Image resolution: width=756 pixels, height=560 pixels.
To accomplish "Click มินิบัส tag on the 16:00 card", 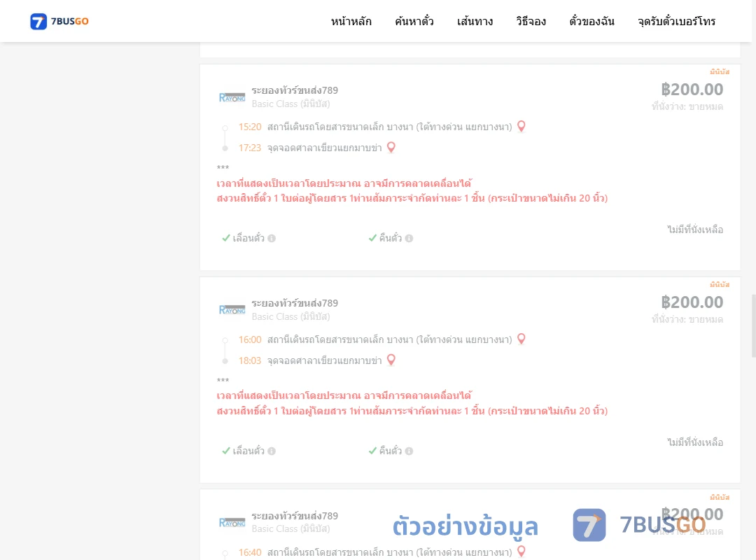I will (x=720, y=284).
